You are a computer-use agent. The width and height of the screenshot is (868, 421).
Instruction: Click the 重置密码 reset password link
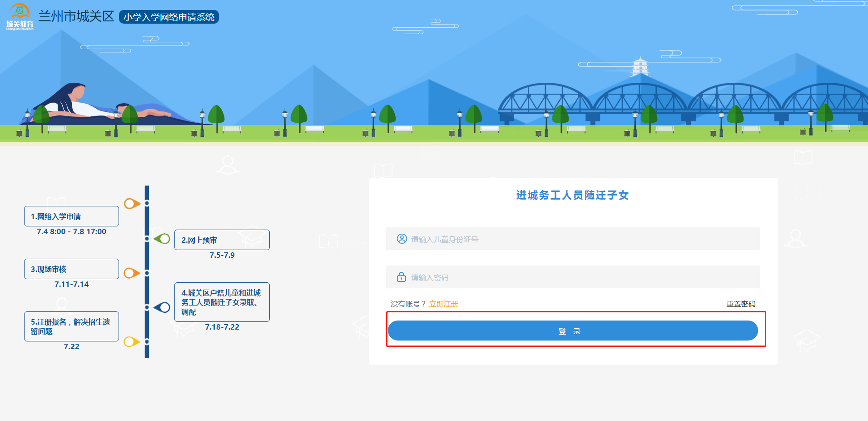click(x=741, y=304)
